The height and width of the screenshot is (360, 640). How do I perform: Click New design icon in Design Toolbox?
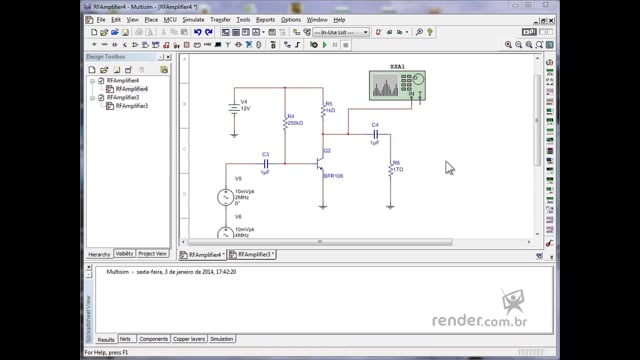[92, 70]
